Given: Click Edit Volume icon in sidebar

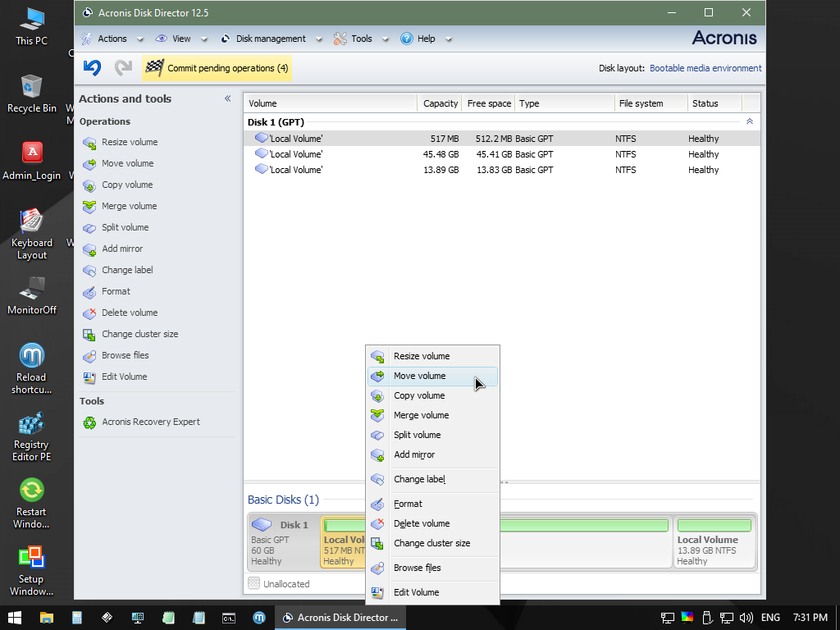Looking at the screenshot, I should [89, 377].
